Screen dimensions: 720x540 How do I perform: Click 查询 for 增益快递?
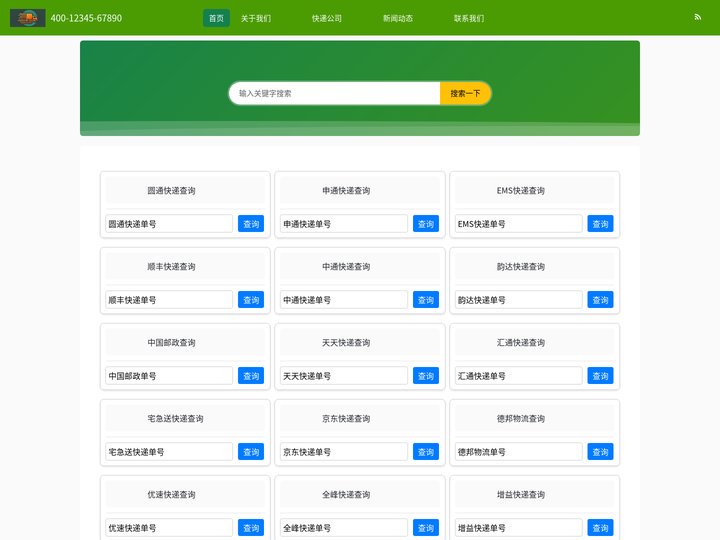coord(600,528)
